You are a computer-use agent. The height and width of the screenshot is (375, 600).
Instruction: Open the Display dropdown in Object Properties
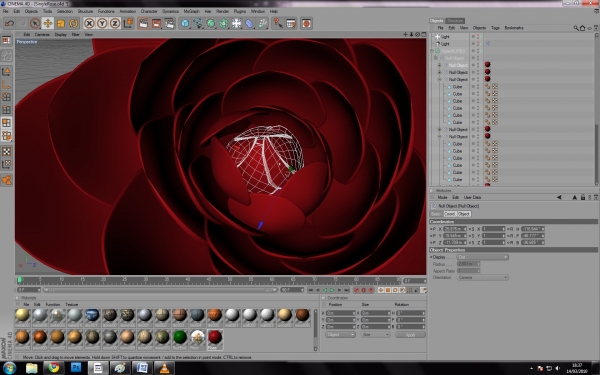pos(483,257)
